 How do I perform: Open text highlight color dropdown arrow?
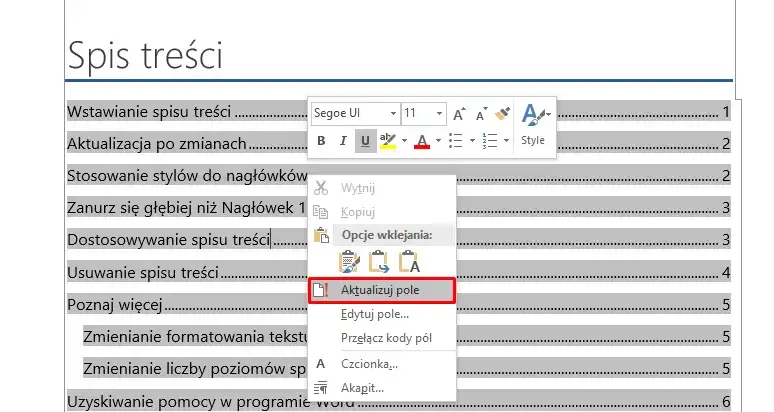click(404, 141)
